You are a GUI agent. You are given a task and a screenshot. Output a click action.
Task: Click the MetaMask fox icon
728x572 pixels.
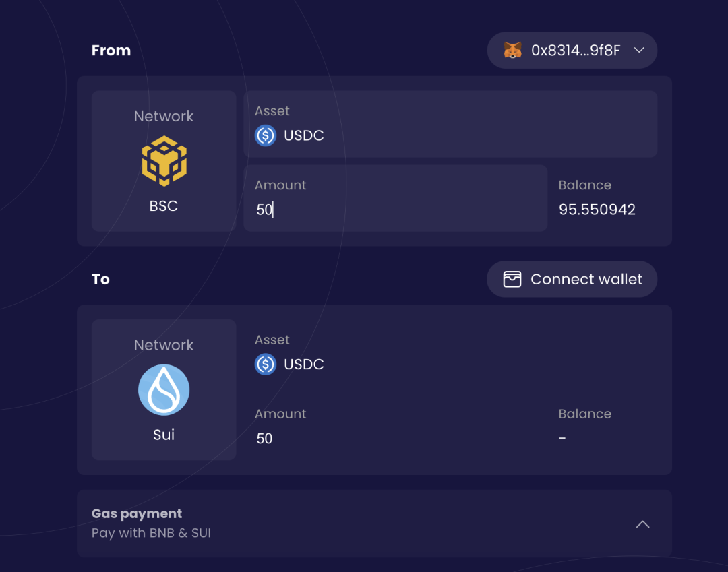pos(513,50)
